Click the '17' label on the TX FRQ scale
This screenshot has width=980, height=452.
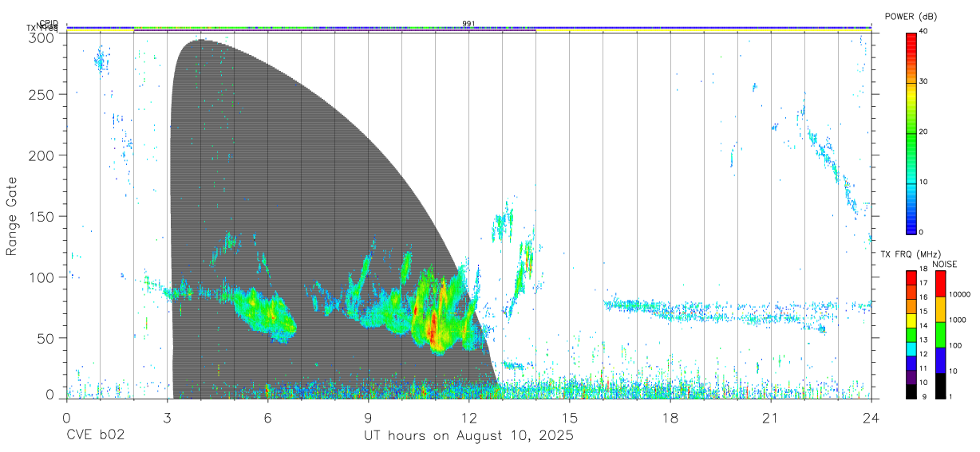pyautogui.click(x=924, y=284)
